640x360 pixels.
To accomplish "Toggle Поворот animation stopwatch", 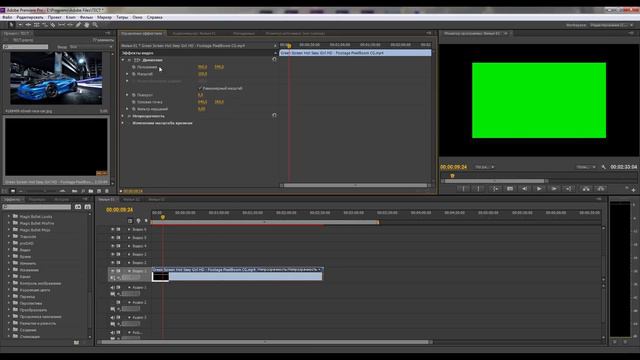I will coord(133,95).
